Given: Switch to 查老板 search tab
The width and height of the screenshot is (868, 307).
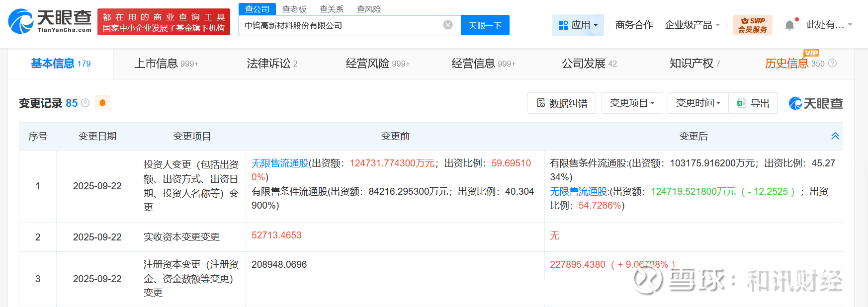Looking at the screenshot, I should [x=294, y=9].
